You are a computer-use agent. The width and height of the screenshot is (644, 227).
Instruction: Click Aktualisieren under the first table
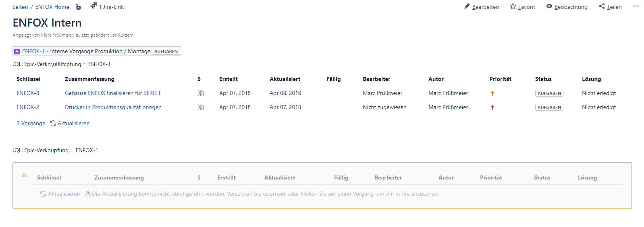73,123
